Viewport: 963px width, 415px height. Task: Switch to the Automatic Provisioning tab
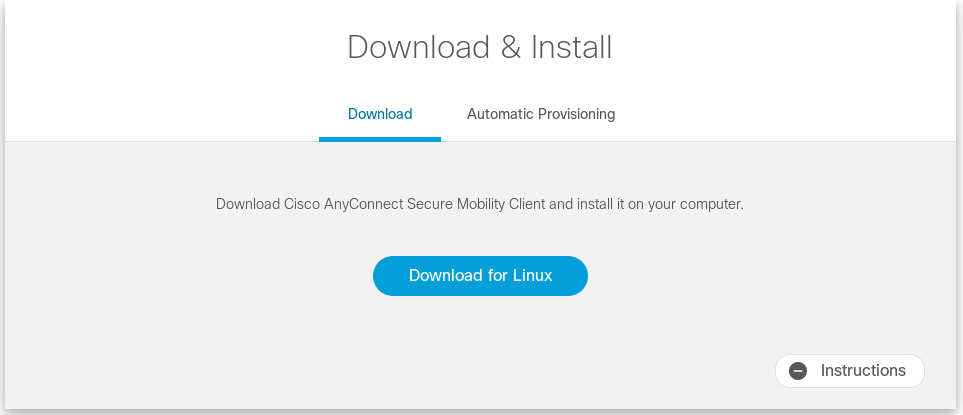tap(540, 114)
